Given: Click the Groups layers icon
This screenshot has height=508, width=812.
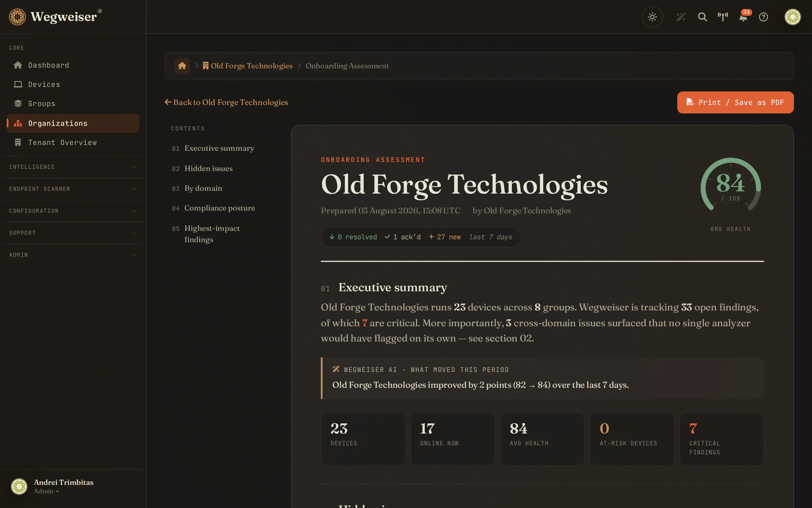Looking at the screenshot, I should 18,104.
